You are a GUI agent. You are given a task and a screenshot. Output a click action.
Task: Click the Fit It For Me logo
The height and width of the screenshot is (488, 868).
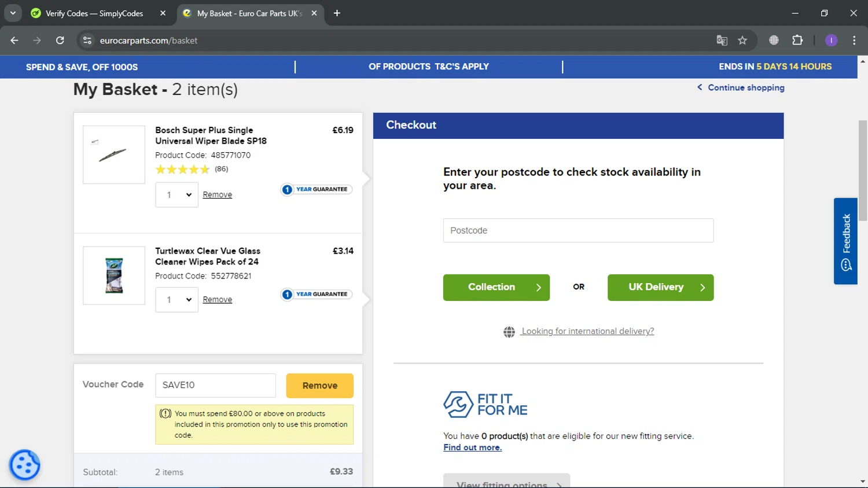pos(485,404)
